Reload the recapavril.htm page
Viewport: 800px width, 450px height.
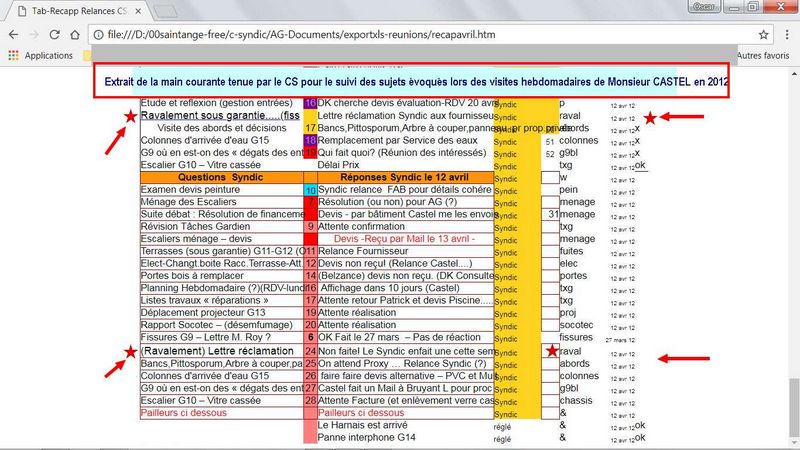coord(54,35)
